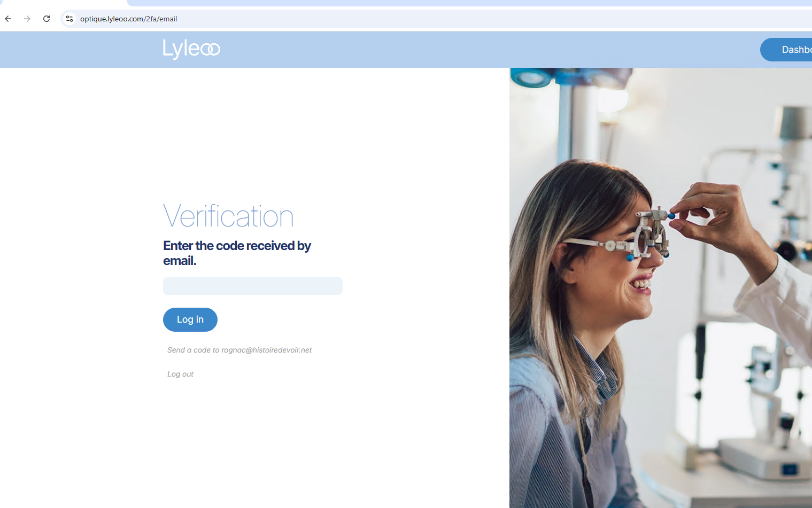Image resolution: width=812 pixels, height=508 pixels.
Task: Click the Verification heading text
Action: coord(228,216)
